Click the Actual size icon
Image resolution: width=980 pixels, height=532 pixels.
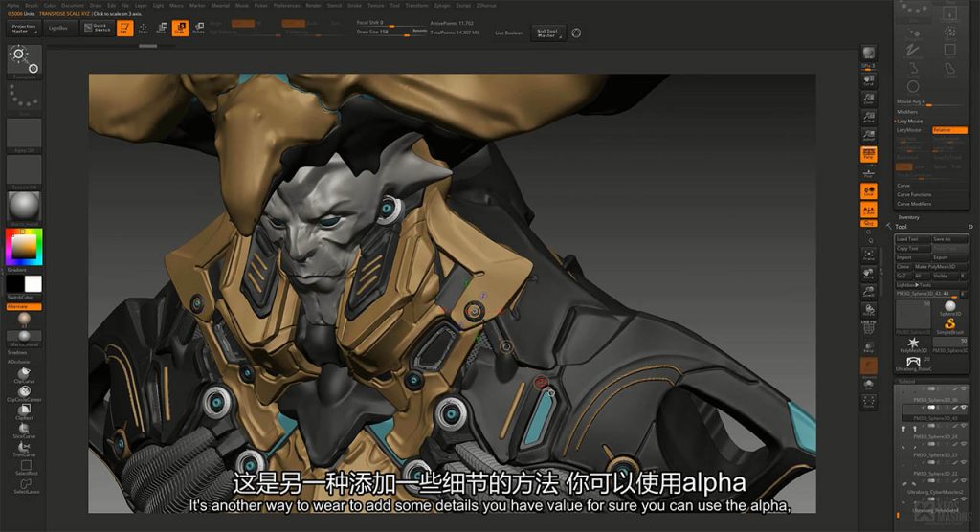click(x=869, y=118)
